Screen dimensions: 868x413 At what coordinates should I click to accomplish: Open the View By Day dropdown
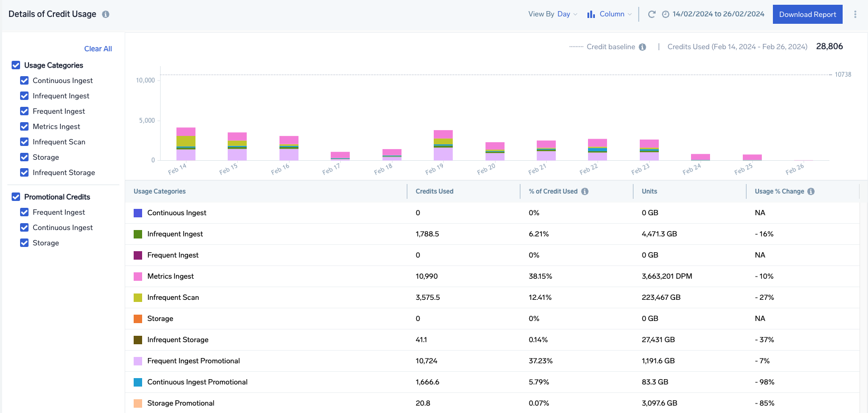[553, 14]
